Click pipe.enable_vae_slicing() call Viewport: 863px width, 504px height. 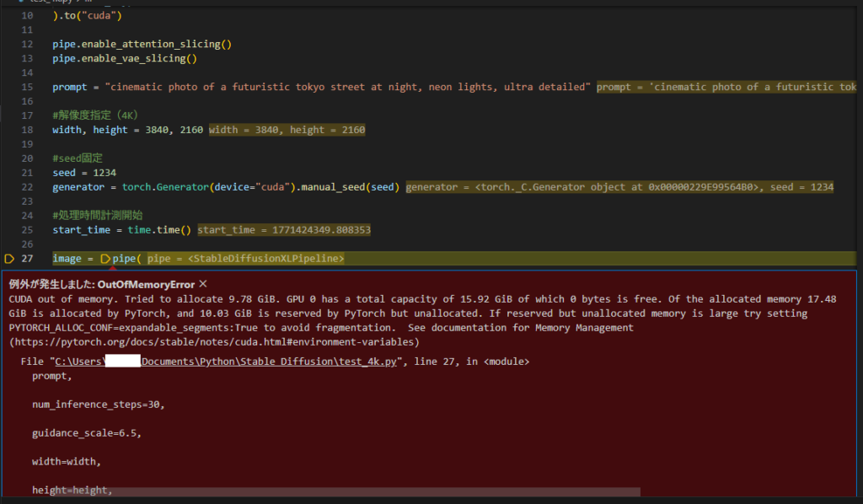tap(124, 58)
